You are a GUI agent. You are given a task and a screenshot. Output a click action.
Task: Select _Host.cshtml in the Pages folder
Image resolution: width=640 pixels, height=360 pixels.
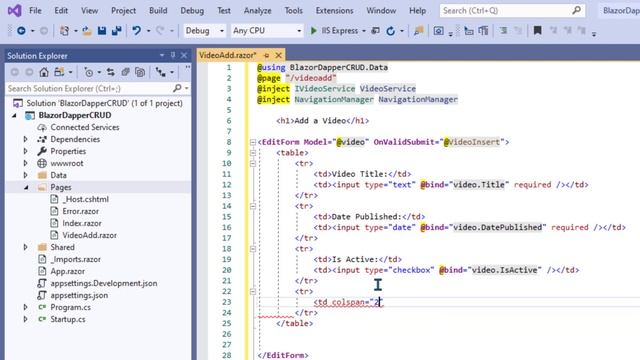(x=85, y=199)
